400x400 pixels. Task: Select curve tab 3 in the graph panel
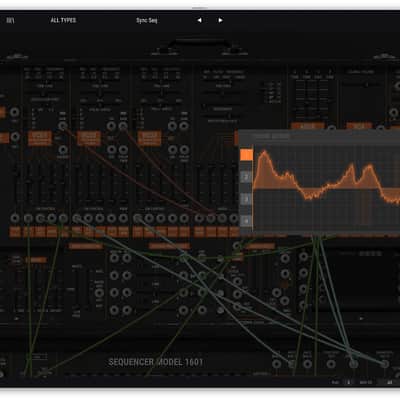[x=246, y=199]
